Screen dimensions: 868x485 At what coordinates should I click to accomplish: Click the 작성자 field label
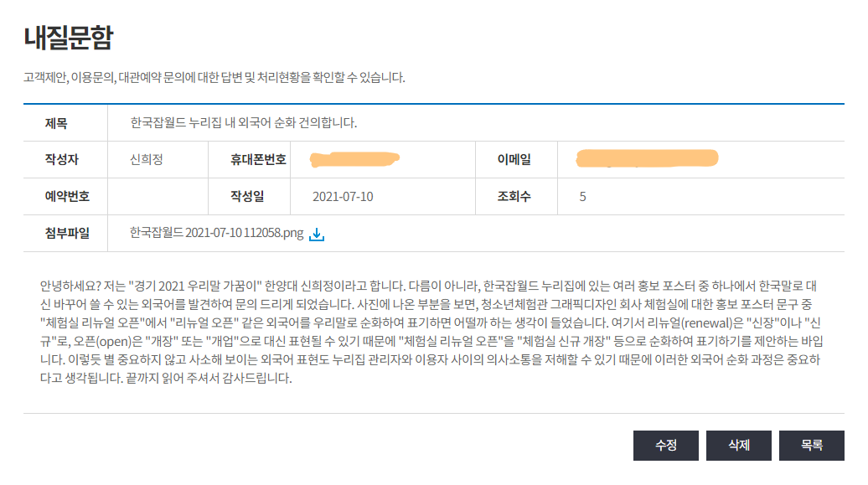tap(60, 159)
